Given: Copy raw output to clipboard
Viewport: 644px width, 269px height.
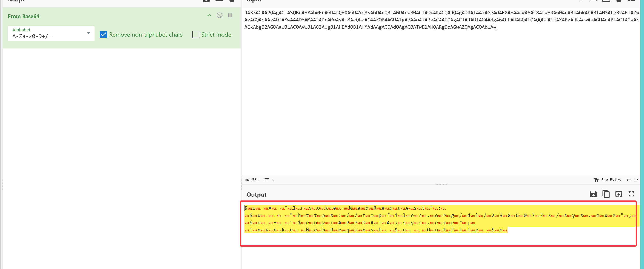Looking at the screenshot, I should [x=606, y=194].
